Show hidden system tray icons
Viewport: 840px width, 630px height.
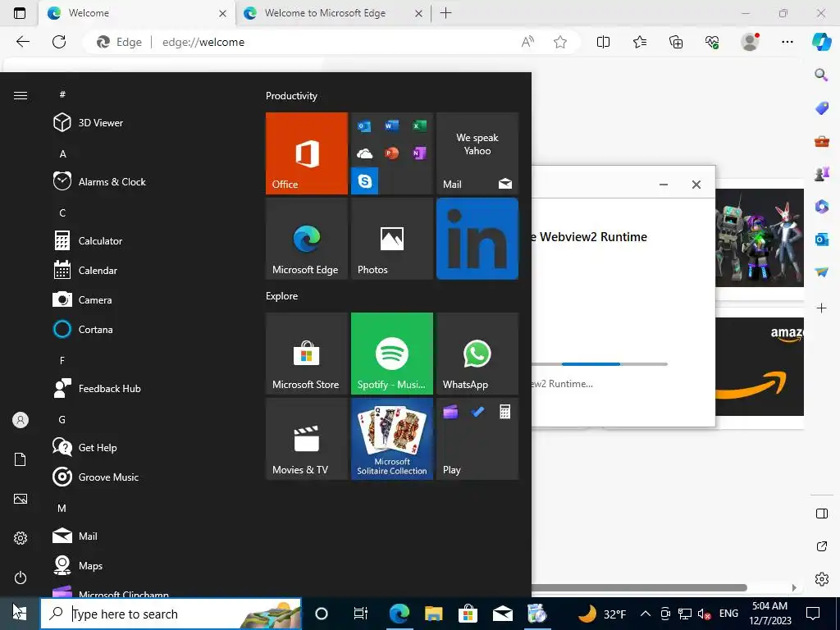646,614
